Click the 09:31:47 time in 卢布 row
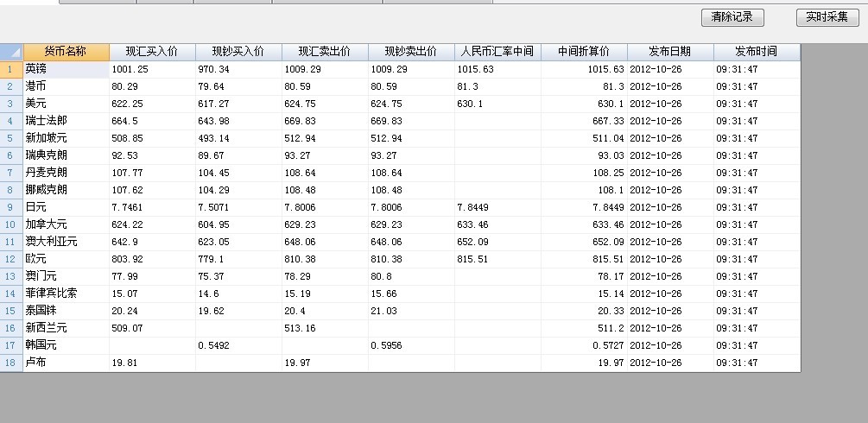 [757, 363]
